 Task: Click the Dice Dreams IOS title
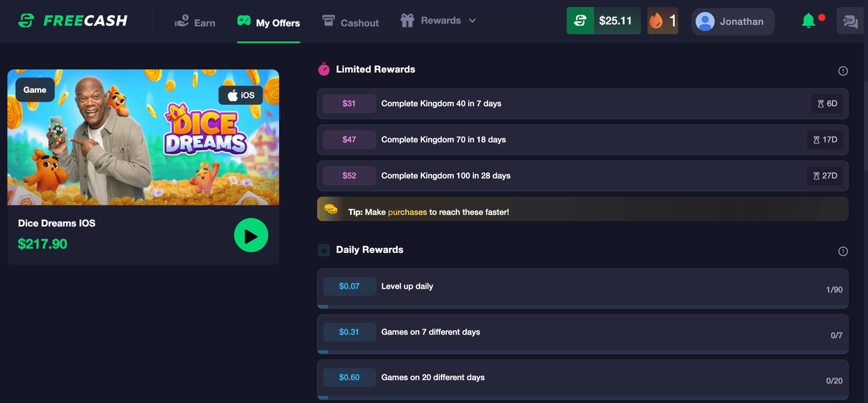(x=57, y=223)
